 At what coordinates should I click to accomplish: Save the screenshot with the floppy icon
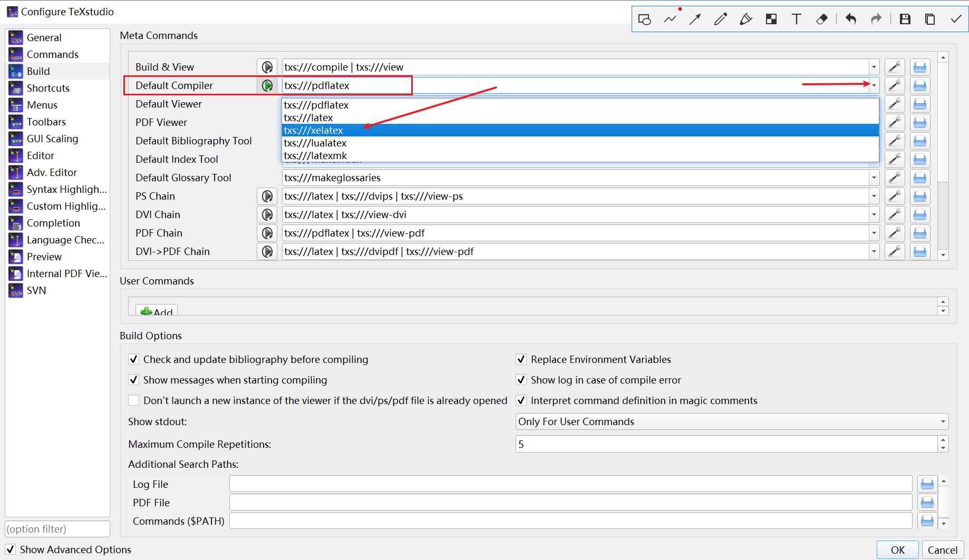[905, 19]
